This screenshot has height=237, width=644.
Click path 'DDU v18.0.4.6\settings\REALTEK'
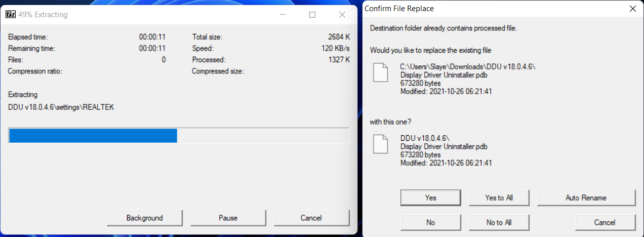click(61, 107)
